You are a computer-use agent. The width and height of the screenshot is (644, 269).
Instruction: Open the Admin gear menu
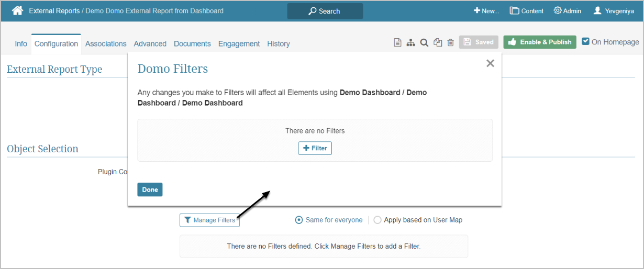coord(567,11)
